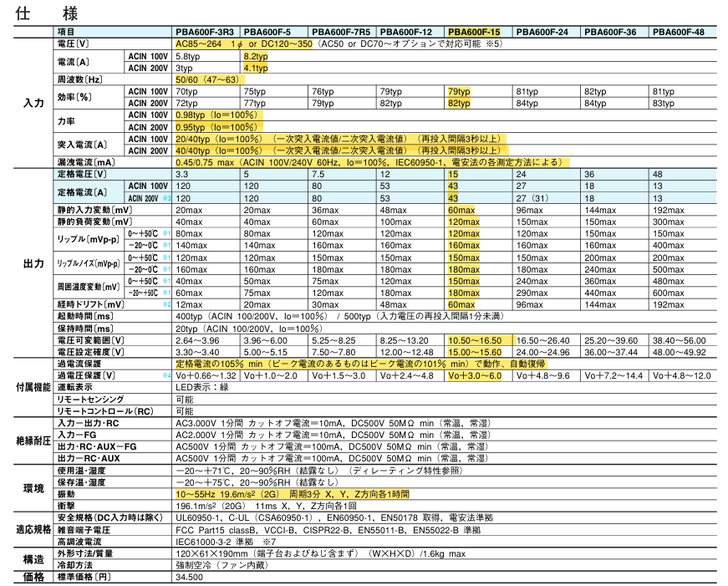Select the 仕様 page title

pyautogui.click(x=47, y=13)
